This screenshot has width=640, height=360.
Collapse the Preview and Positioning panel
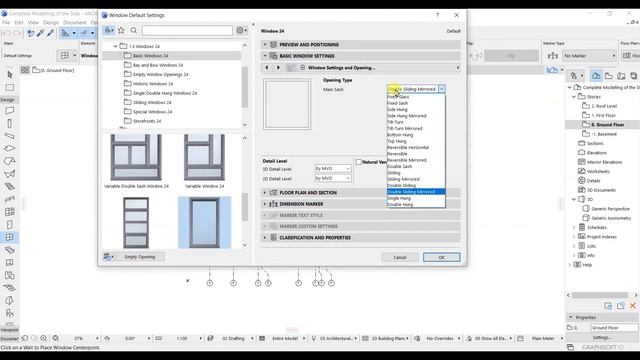point(265,44)
